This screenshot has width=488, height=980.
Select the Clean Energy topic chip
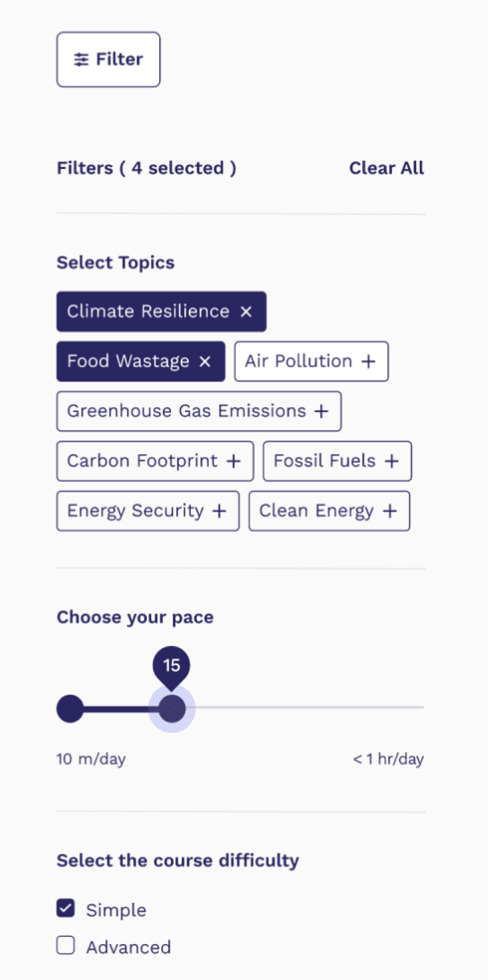(x=316, y=512)
